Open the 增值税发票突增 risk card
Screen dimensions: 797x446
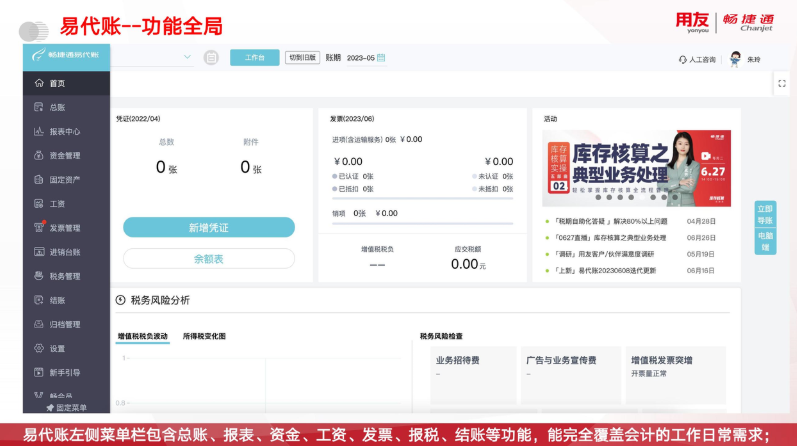(x=676, y=374)
